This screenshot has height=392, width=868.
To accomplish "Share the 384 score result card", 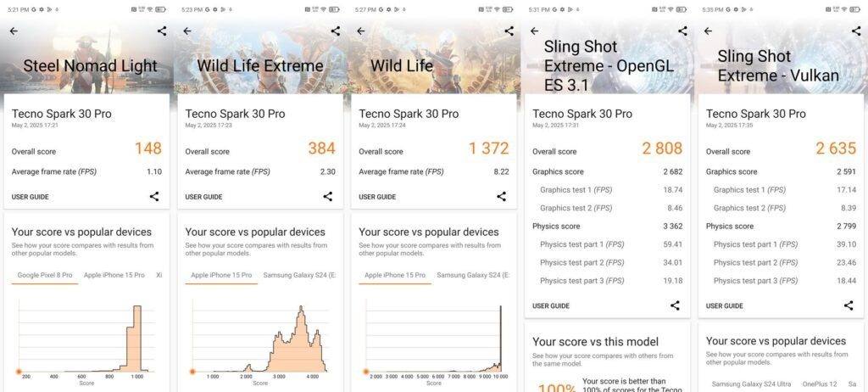I will (x=328, y=196).
